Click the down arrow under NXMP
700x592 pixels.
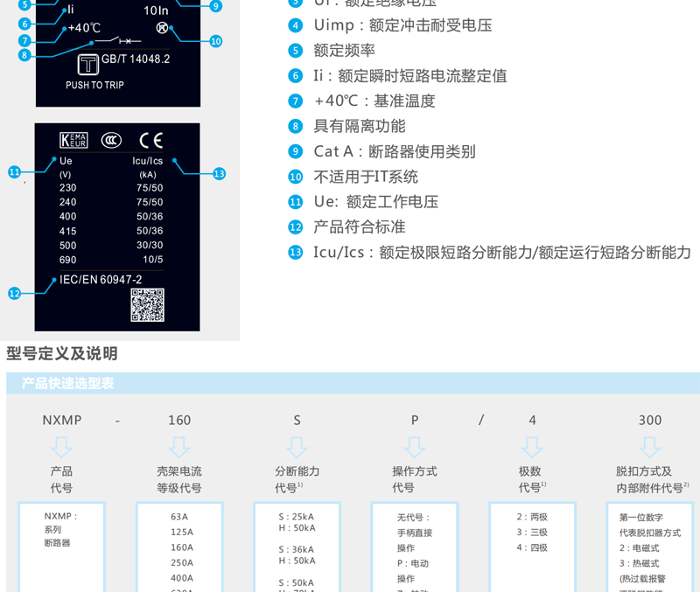click(x=61, y=447)
